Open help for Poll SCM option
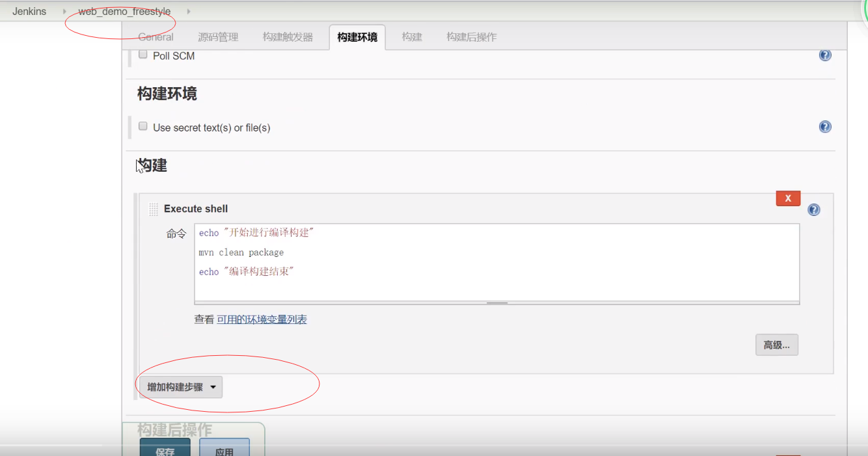 [x=825, y=55]
